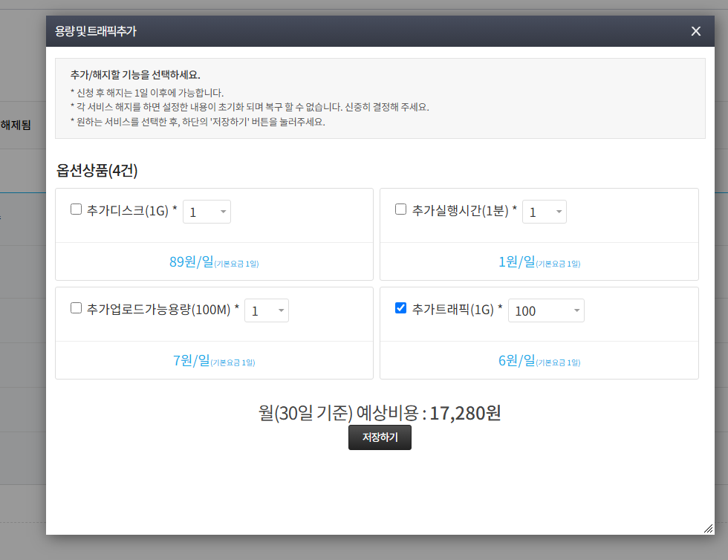Open the 추가트래픽(1G) dropdown showing 100
728x560 pixels.
point(546,310)
